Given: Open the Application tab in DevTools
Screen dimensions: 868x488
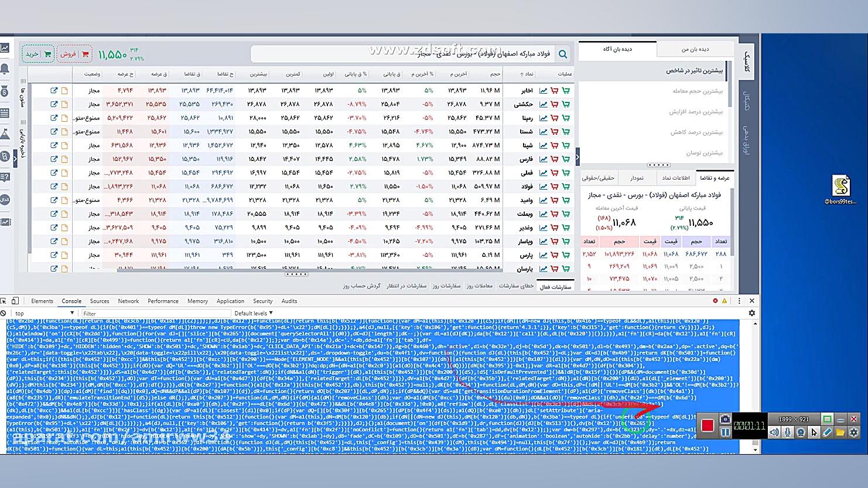Looking at the screenshot, I should click(x=230, y=301).
